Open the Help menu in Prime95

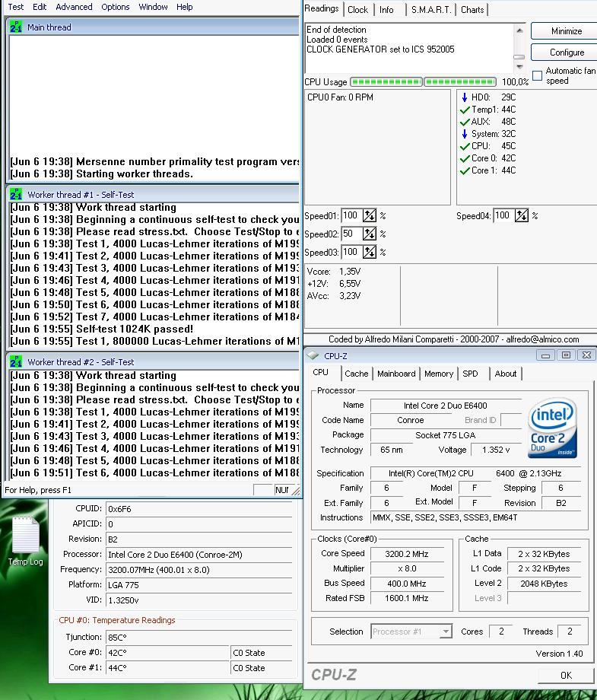click(x=184, y=7)
